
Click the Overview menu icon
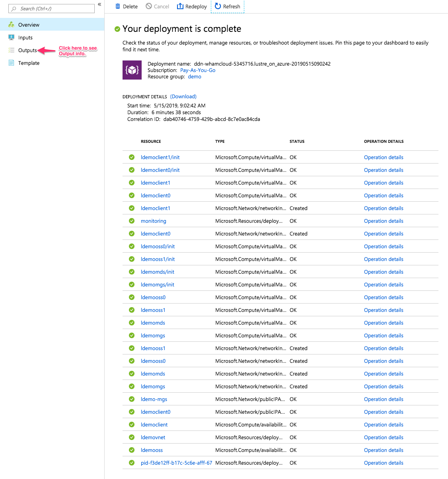point(11,25)
